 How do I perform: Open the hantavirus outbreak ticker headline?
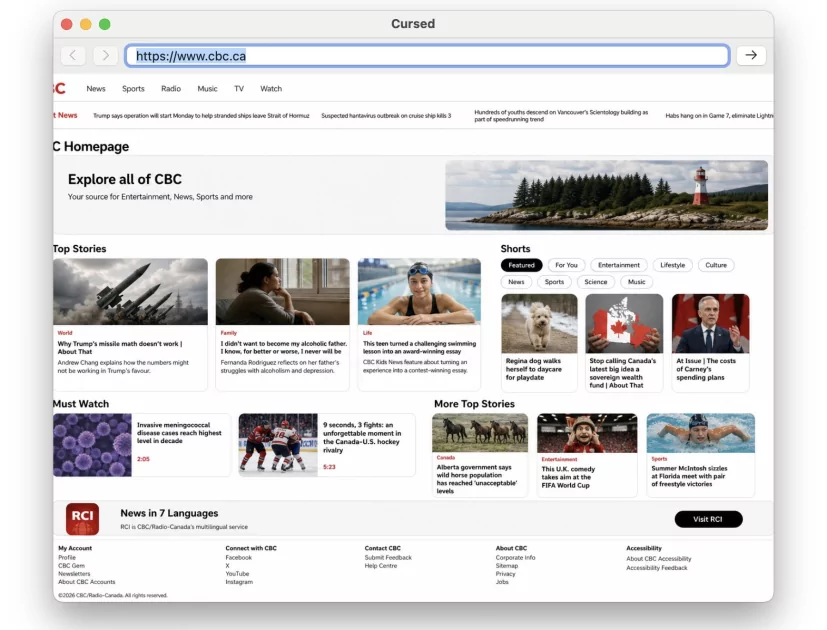(386, 116)
